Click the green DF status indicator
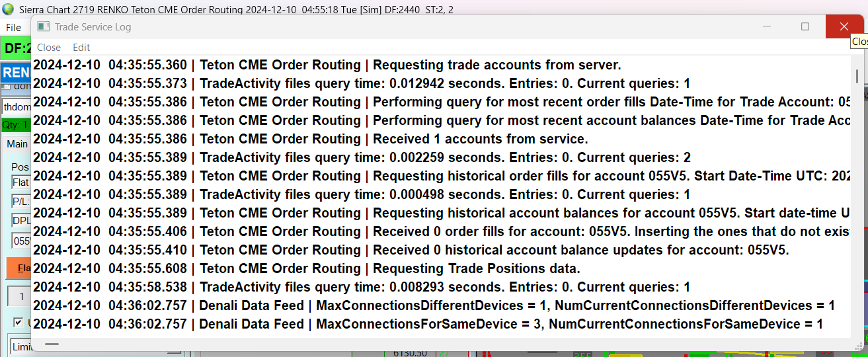Screen dimensions: 868x357 tap(16, 48)
